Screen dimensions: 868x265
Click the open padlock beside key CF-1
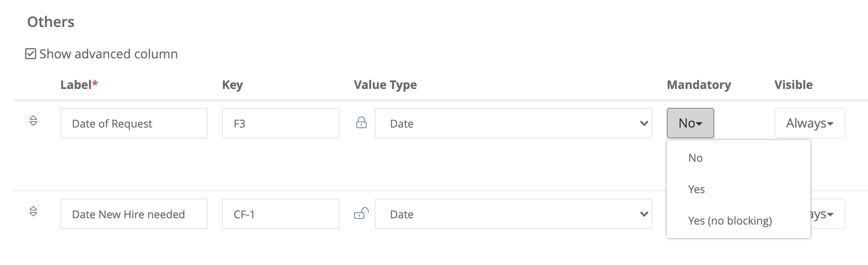pyautogui.click(x=361, y=214)
